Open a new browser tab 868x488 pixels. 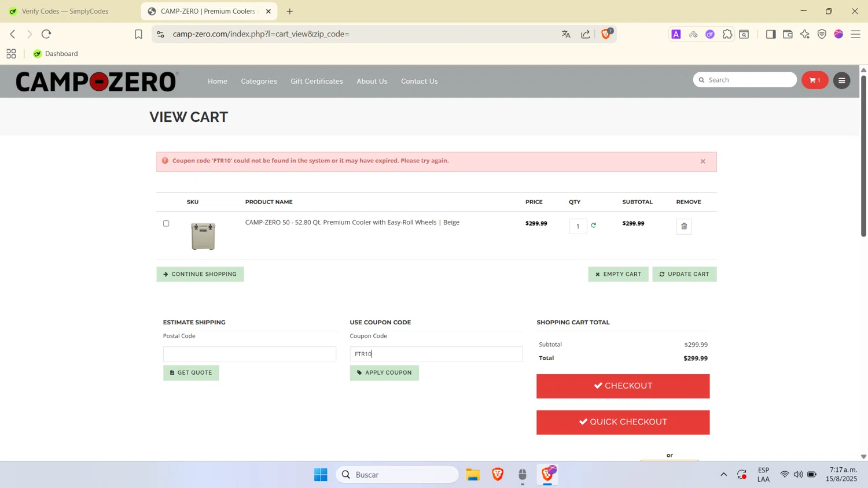[290, 11]
